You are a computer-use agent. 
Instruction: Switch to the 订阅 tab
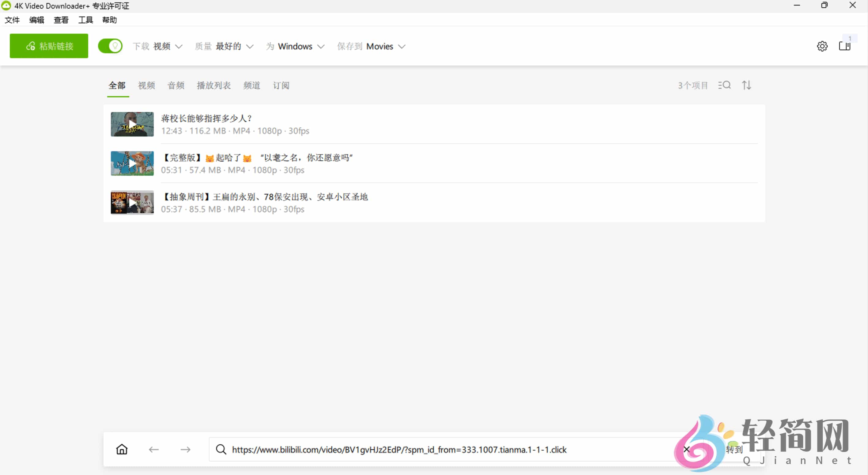281,85
